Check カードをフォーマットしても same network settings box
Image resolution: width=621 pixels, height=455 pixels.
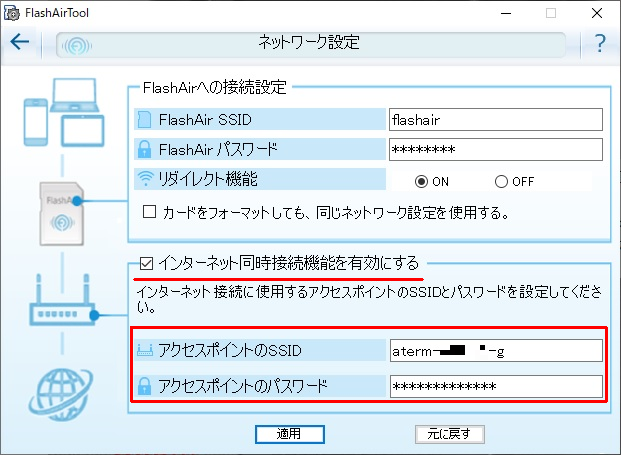[149, 212]
